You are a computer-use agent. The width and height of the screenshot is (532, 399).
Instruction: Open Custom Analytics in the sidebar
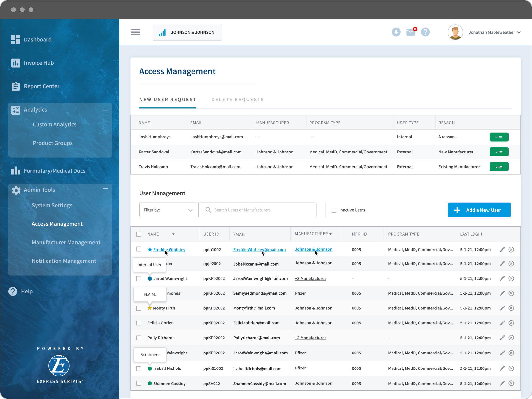(55, 124)
